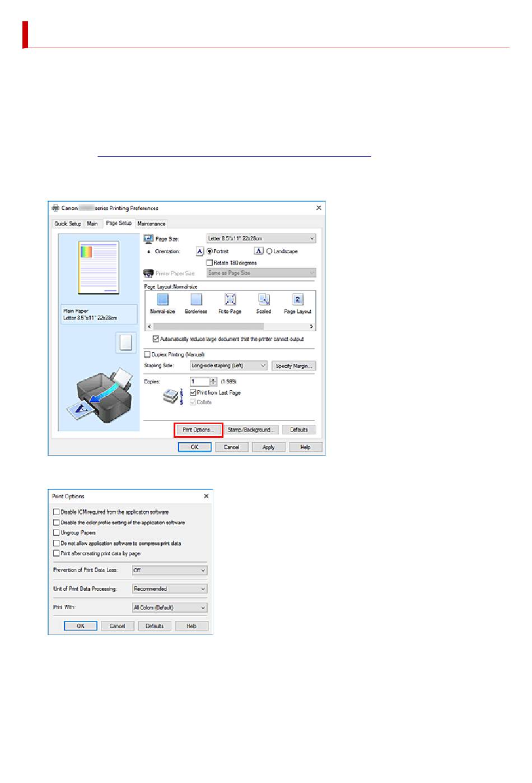This screenshot has height=783, width=532.
Task: Open the Maintenance tab
Action: 151,224
